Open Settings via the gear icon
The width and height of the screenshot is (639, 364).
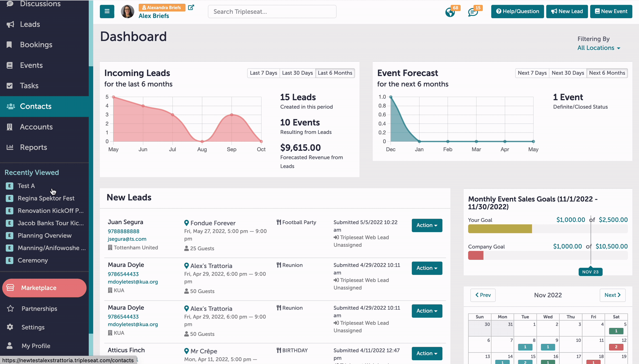[10, 327]
